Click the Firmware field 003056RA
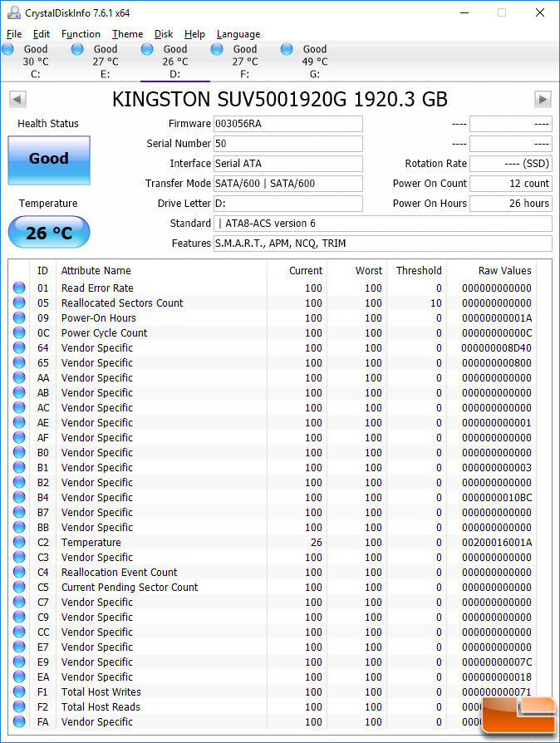Image resolution: width=560 pixels, height=743 pixels. click(x=288, y=124)
